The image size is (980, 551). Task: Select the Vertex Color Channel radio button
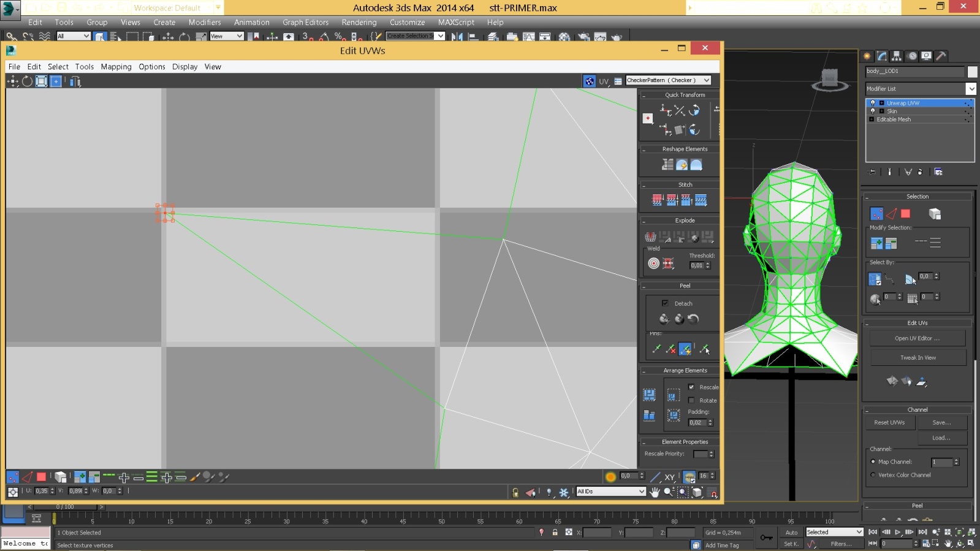coord(873,475)
